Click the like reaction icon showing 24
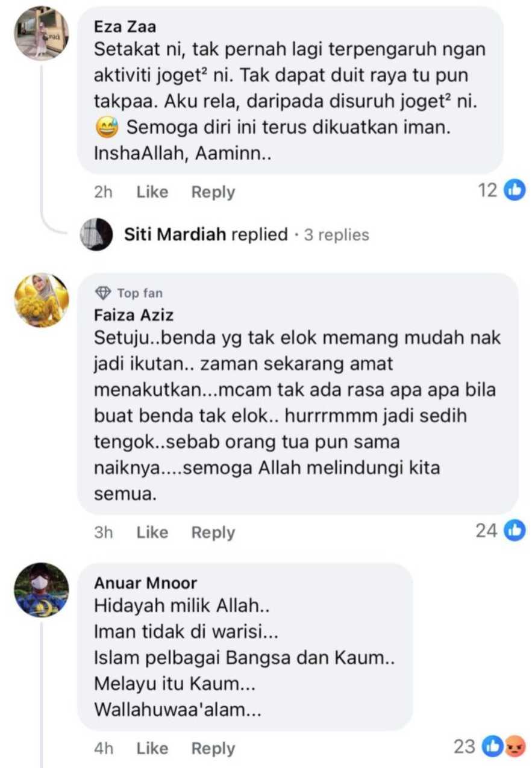The height and width of the screenshot is (768, 532). pyautogui.click(x=515, y=531)
